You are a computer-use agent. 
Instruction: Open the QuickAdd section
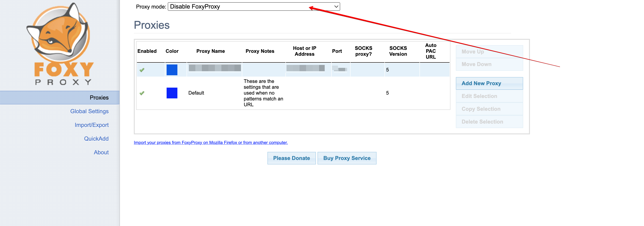point(96,139)
